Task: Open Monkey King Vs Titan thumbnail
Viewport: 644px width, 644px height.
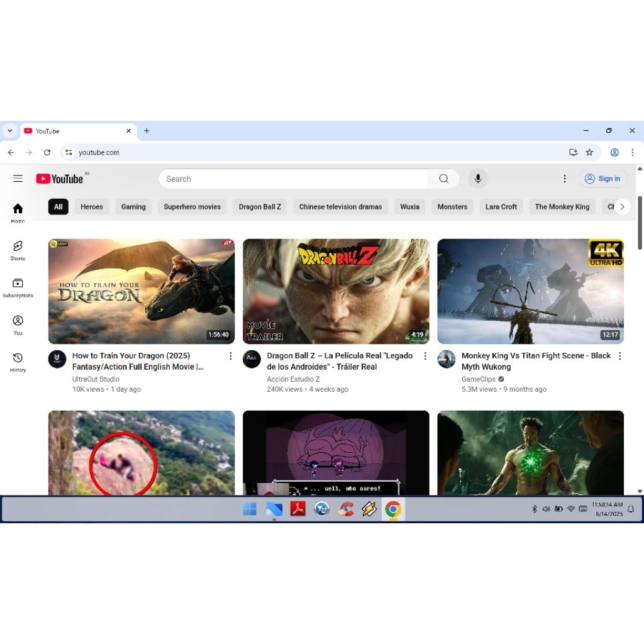Action: [531, 291]
